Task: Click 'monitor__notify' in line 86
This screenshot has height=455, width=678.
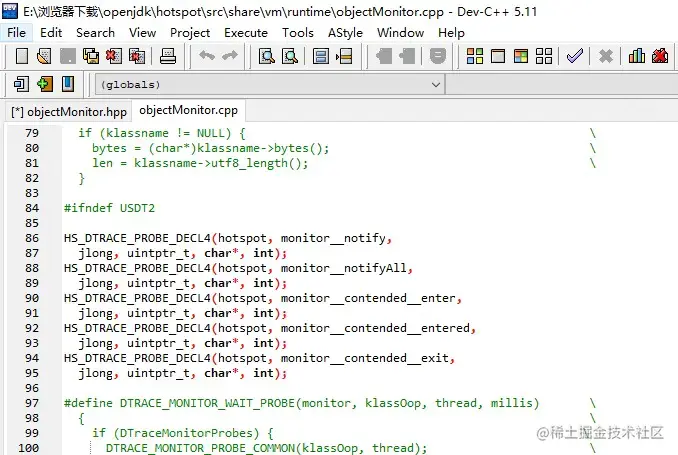Action: [x=333, y=238]
